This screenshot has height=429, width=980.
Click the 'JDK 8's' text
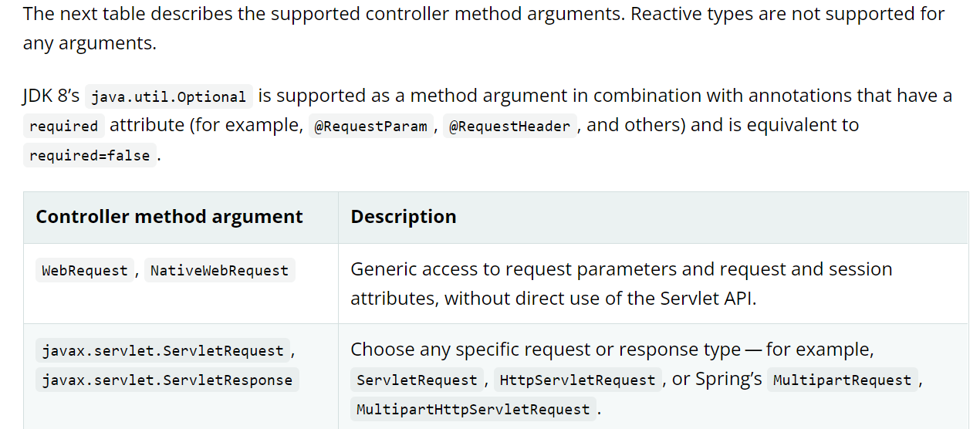pos(51,96)
